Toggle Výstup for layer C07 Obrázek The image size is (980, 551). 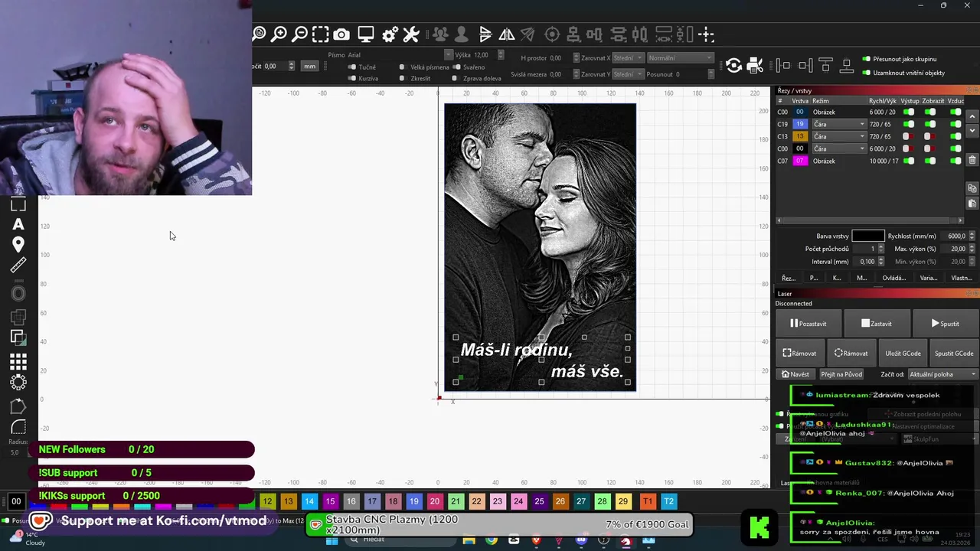coord(909,161)
